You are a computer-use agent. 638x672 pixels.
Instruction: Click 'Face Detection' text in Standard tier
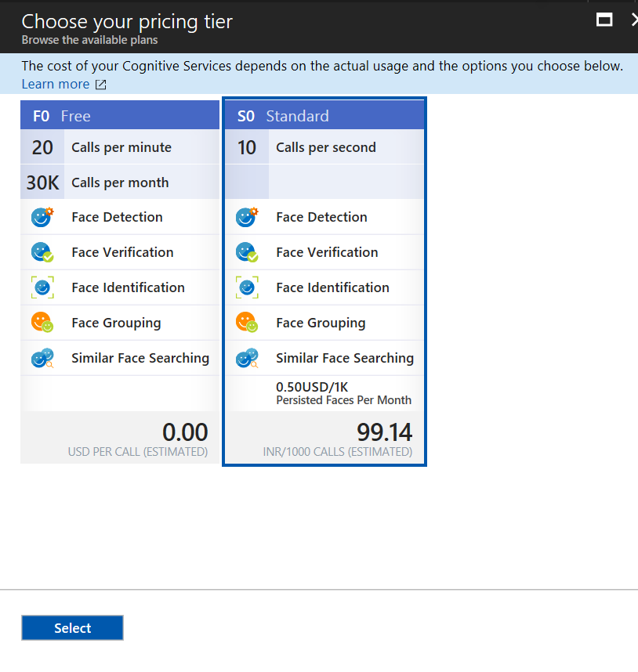tap(321, 217)
